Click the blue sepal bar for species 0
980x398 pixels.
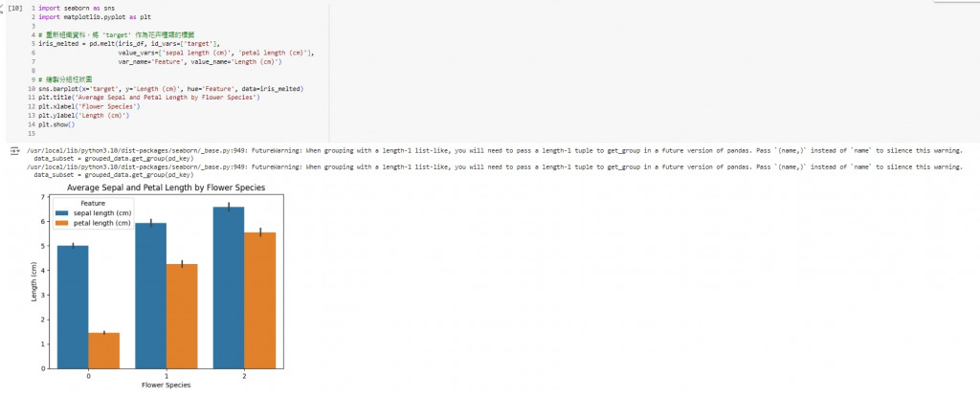pos(73,307)
